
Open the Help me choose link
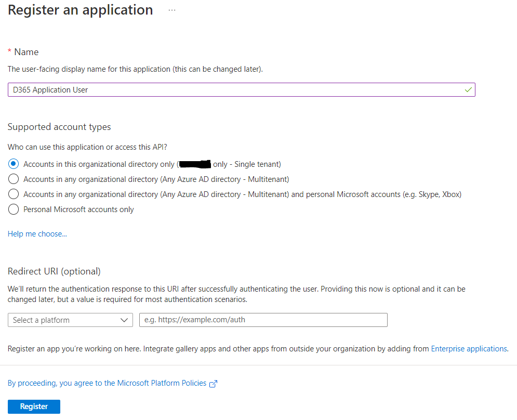(x=37, y=234)
